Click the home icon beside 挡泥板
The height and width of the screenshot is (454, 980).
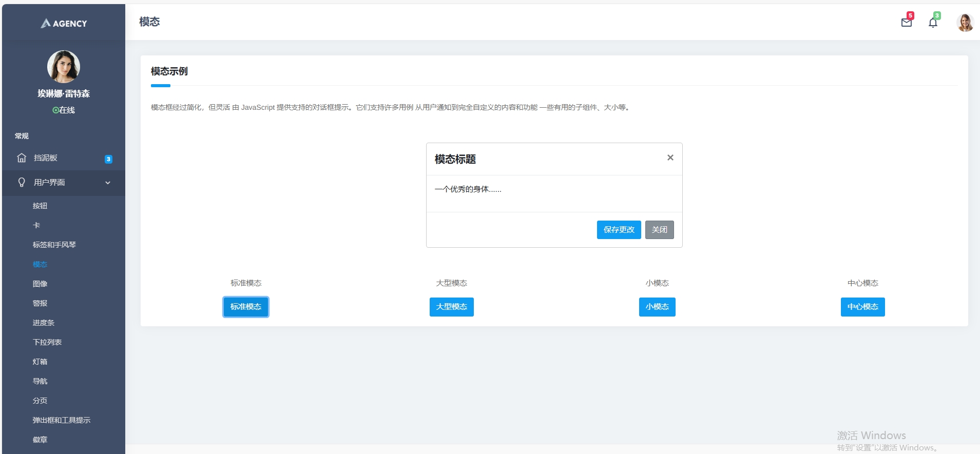[22, 157]
